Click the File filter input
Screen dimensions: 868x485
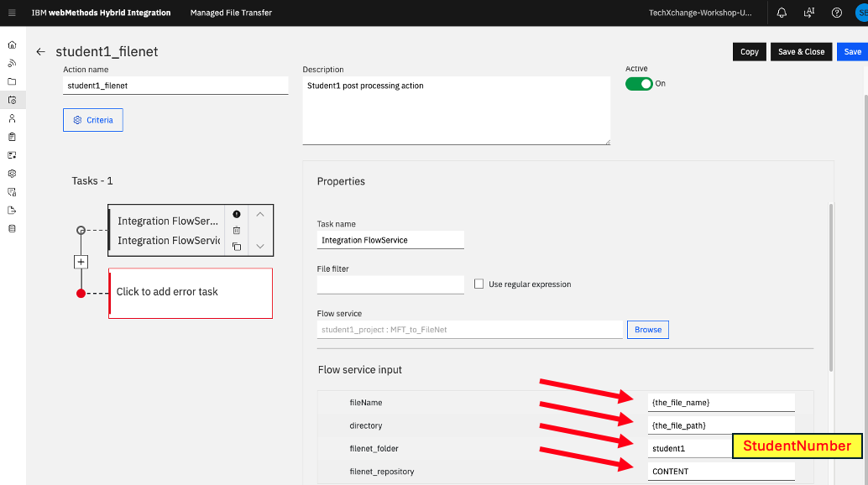click(390, 284)
